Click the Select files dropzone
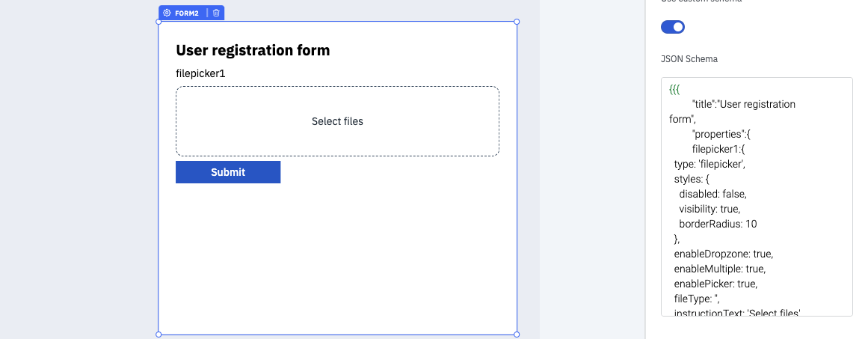Screen dimensions: 868x339 coord(337,121)
